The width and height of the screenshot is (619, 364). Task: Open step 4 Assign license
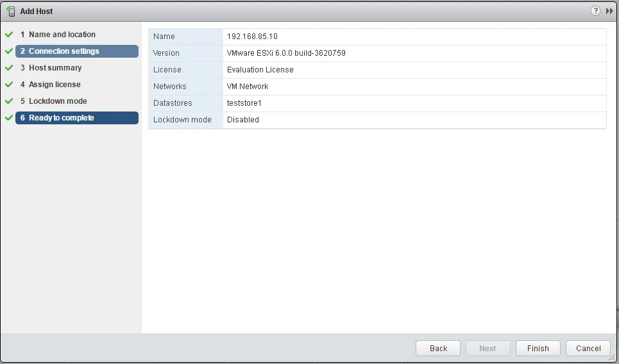tap(55, 85)
